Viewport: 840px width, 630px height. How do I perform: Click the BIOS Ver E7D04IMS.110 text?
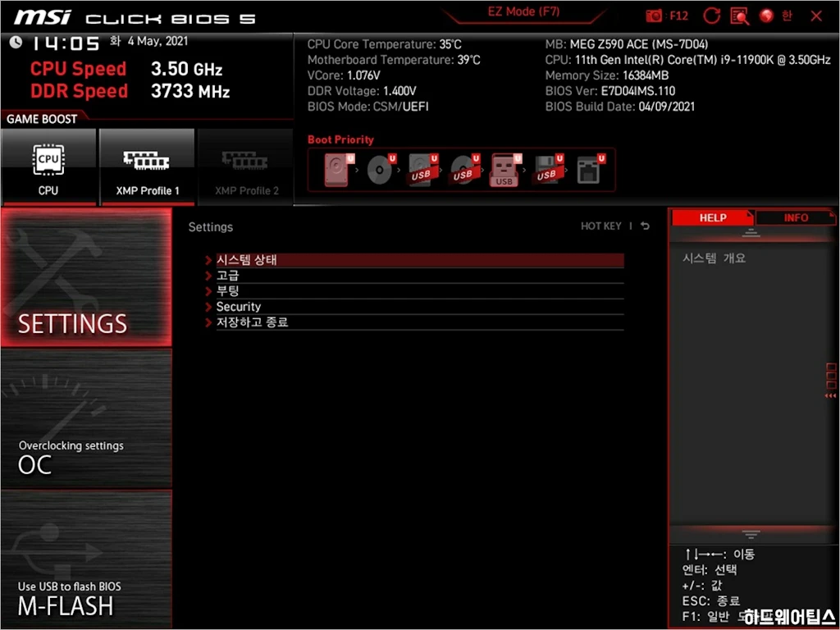point(610,91)
